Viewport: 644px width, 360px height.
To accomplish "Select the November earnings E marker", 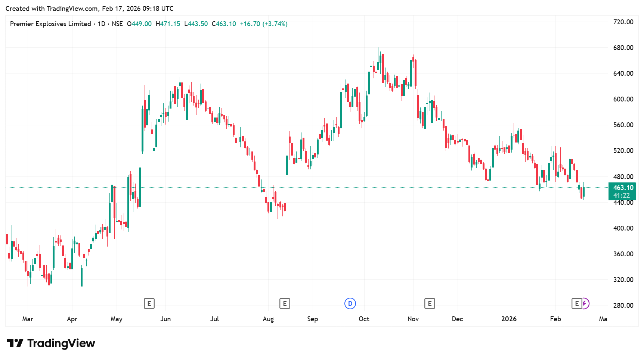I will [x=430, y=304].
